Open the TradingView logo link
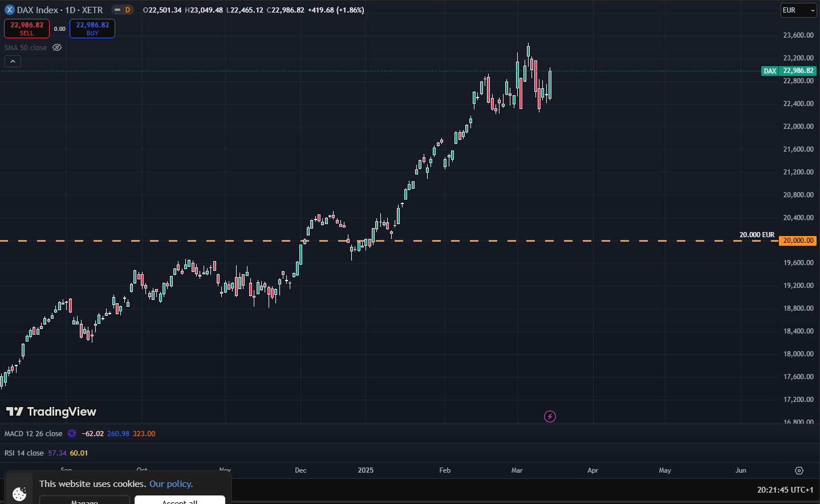The image size is (820, 504). [51, 412]
